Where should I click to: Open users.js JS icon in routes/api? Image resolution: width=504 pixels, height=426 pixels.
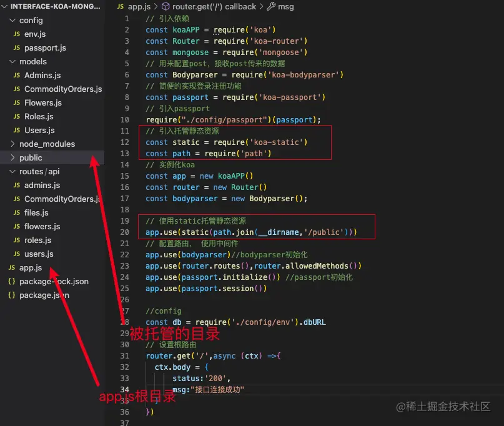(17, 254)
